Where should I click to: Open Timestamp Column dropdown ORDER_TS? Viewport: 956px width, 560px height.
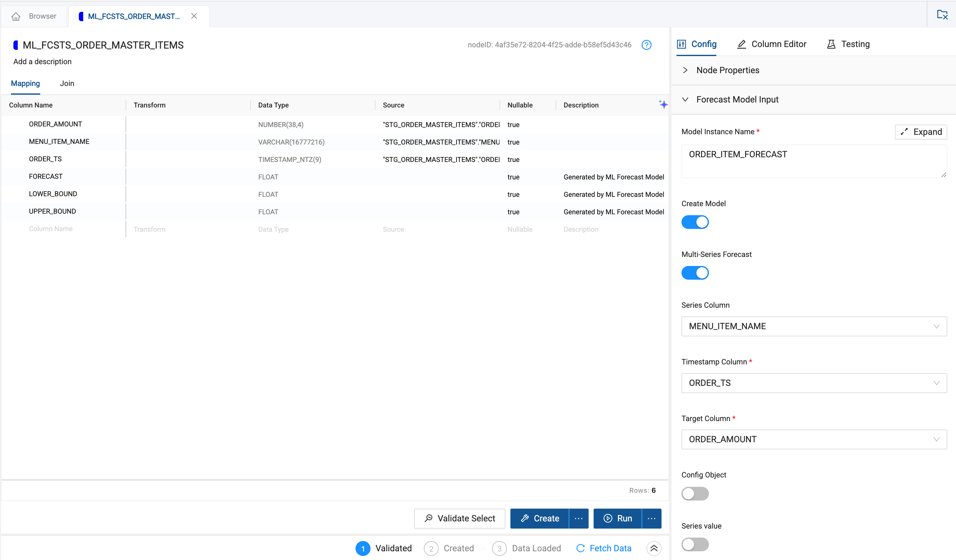[x=814, y=382]
